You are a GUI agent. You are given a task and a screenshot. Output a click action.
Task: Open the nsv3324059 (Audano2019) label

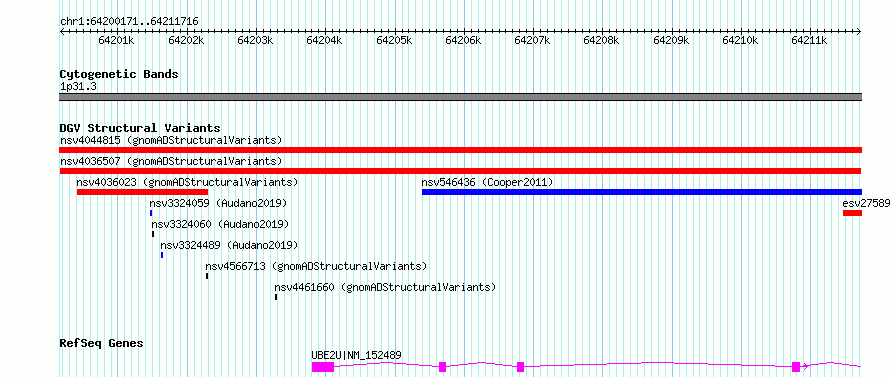[219, 203]
